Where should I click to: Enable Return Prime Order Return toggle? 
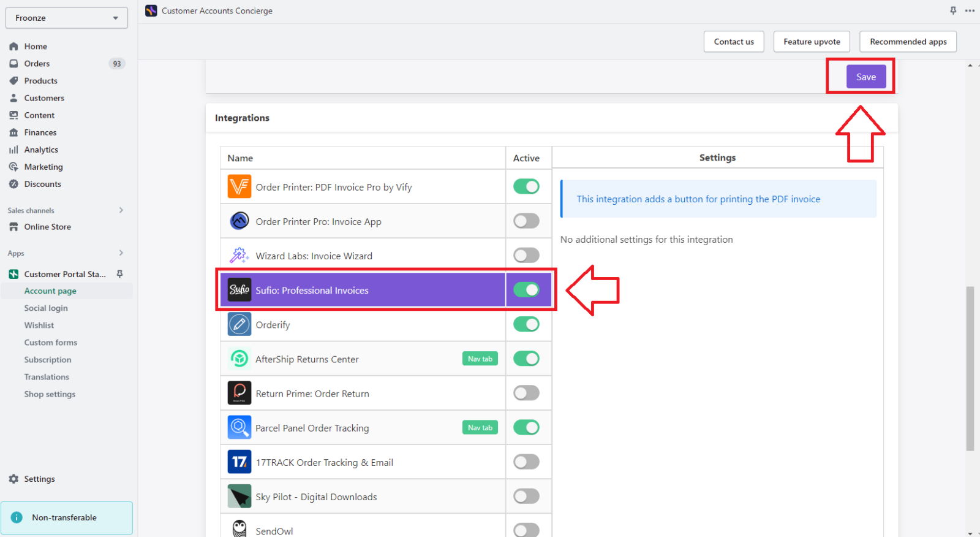point(526,393)
